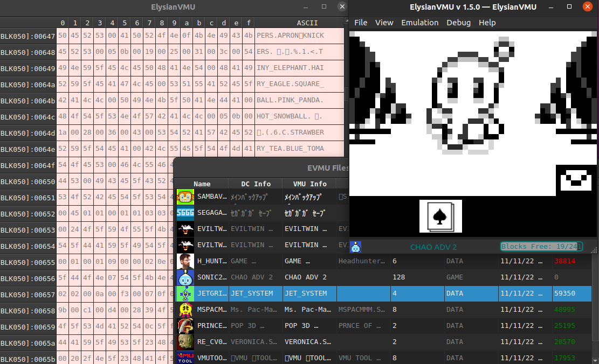
Task: Click hex row address BLK050]:00647
Action: 28,37
